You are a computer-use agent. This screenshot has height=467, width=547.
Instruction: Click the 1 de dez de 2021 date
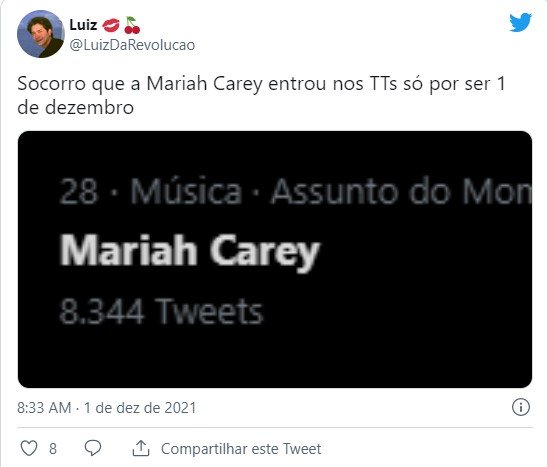point(140,407)
